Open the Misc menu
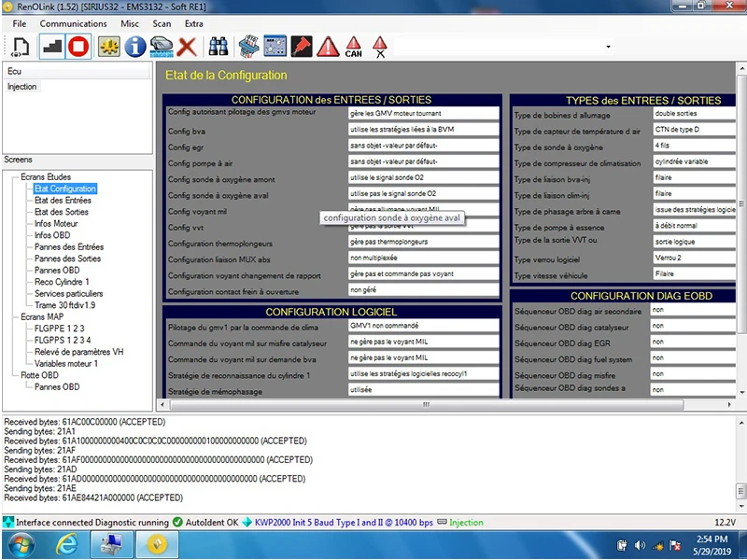Viewport: 747px width, 560px height. 130,23
